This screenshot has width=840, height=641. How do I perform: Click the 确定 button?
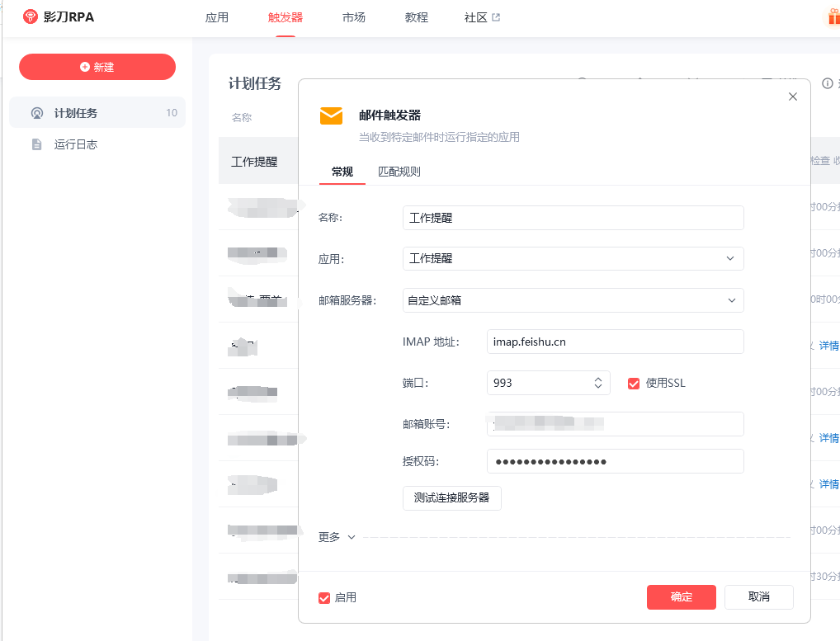point(682,597)
